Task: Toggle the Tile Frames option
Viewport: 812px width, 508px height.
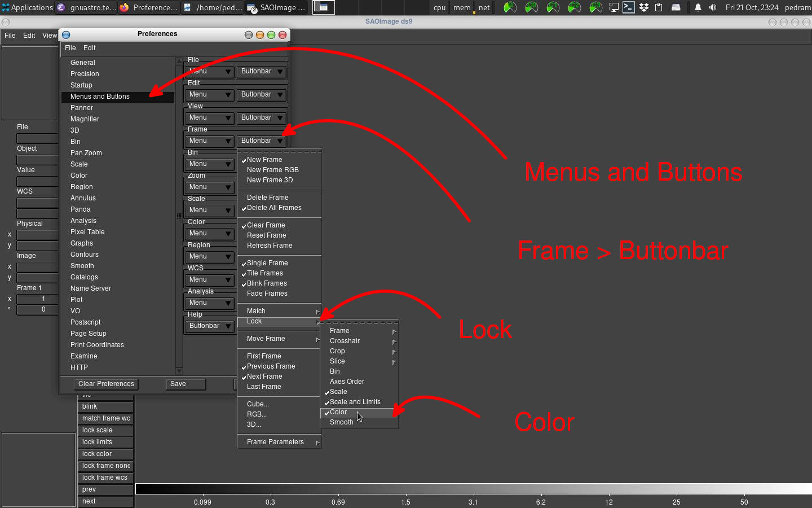Action: coord(264,273)
